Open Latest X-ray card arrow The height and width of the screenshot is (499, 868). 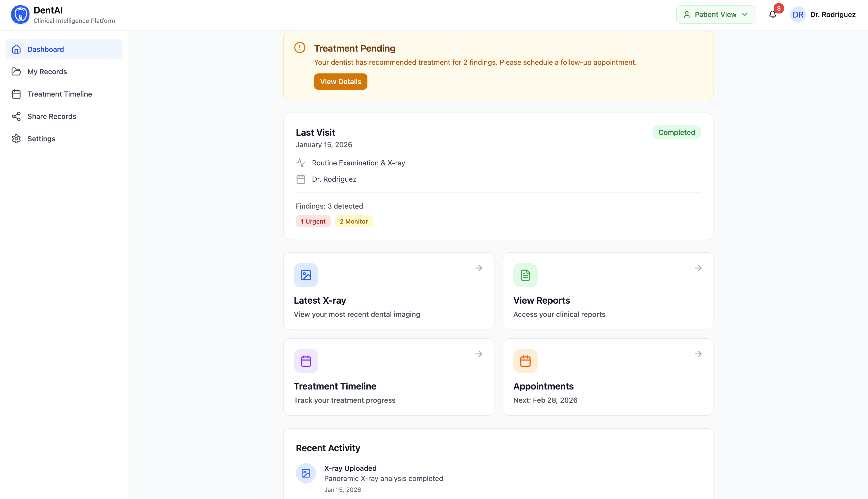click(x=478, y=268)
